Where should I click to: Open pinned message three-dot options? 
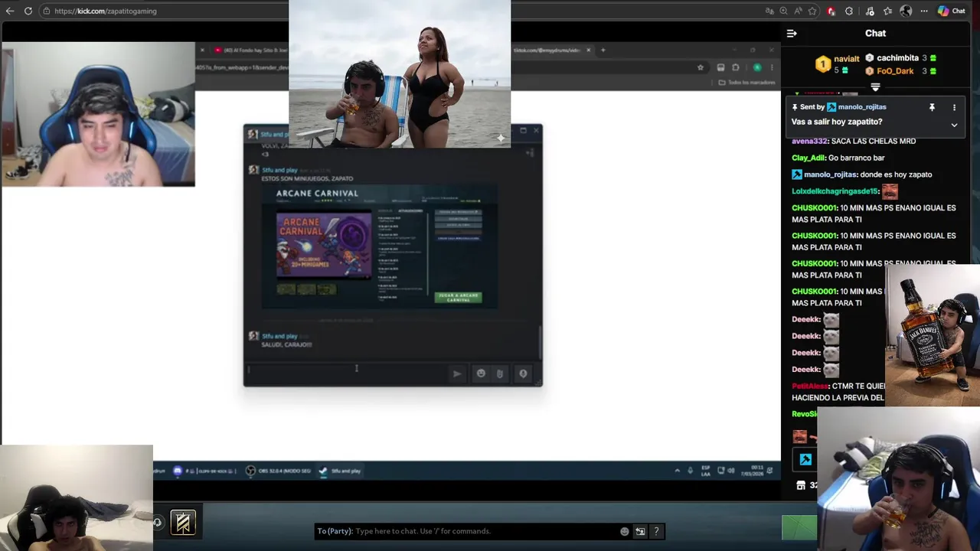pos(954,107)
